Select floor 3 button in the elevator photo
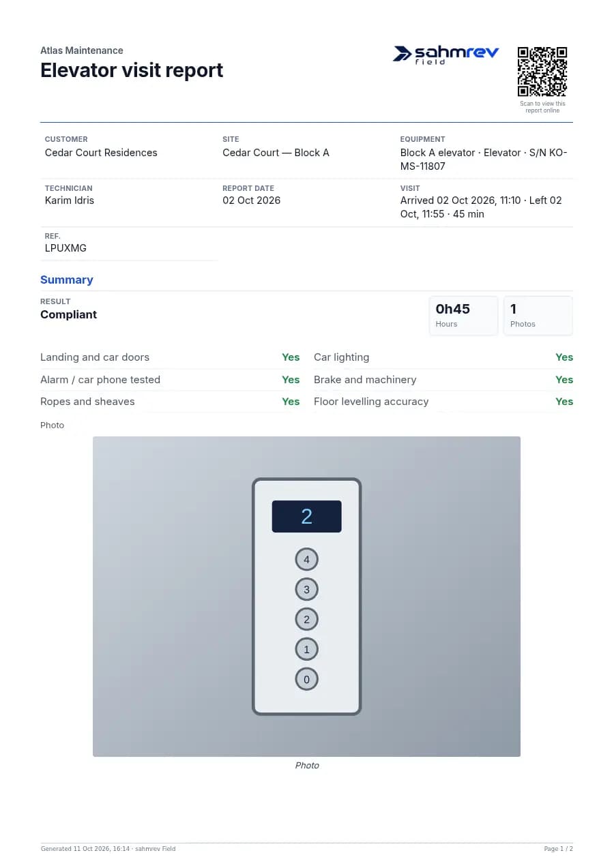The image size is (614, 868). click(x=306, y=590)
